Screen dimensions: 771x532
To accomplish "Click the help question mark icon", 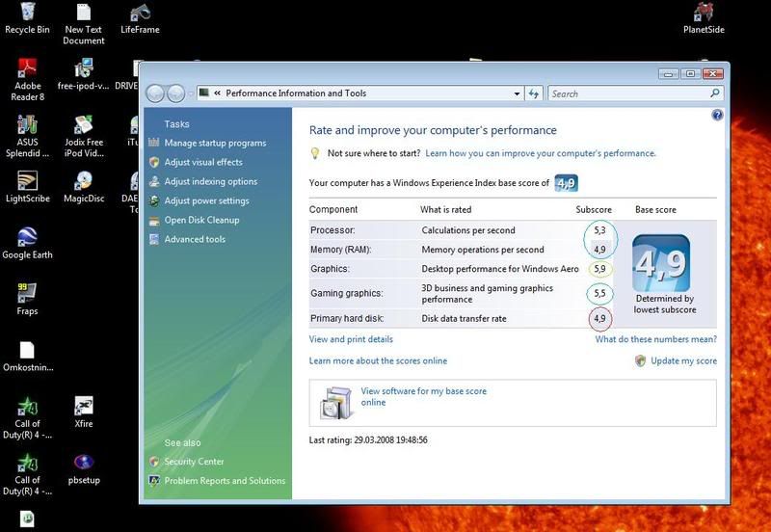I will (717, 115).
